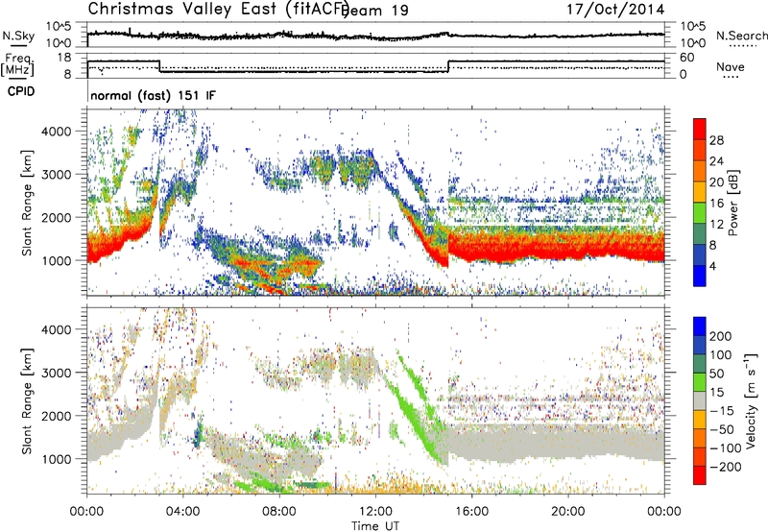Click red power band after 16:00 UT
This screenshot has height=532, width=768.
[x=556, y=249]
